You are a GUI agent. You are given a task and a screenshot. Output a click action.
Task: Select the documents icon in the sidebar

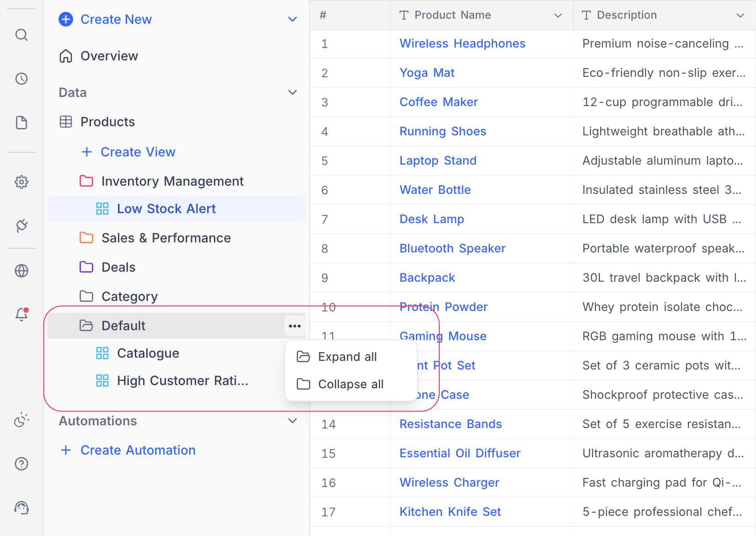(x=21, y=123)
